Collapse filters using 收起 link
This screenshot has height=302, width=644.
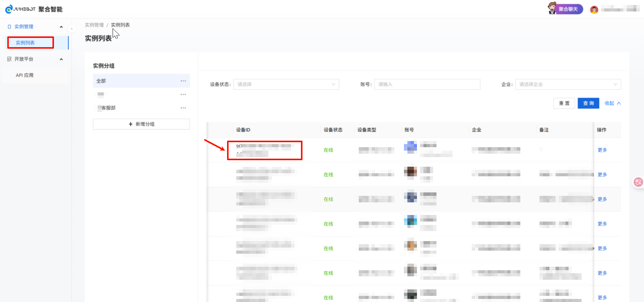click(612, 103)
